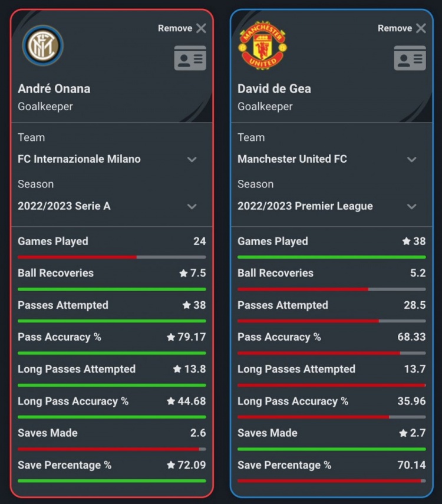Click the X icon on Onana's card
This screenshot has width=442, height=504.
click(201, 28)
